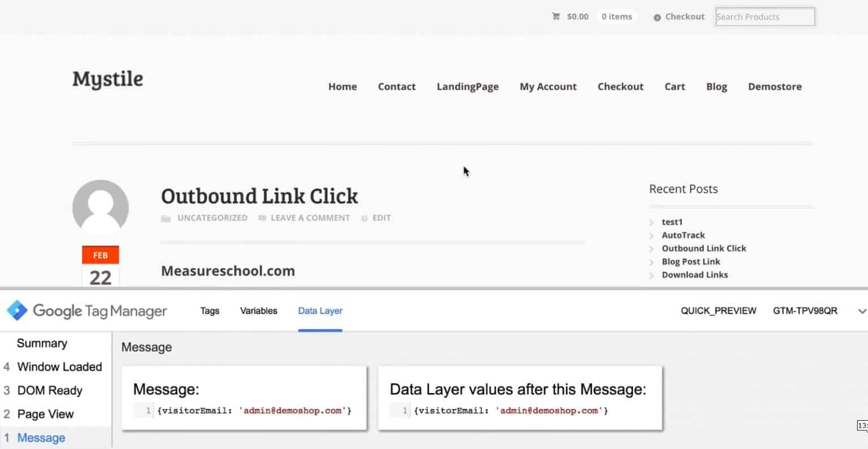Open the shopping cart icon in the header
Image resolution: width=868 pixels, height=449 pixels.
click(x=556, y=16)
